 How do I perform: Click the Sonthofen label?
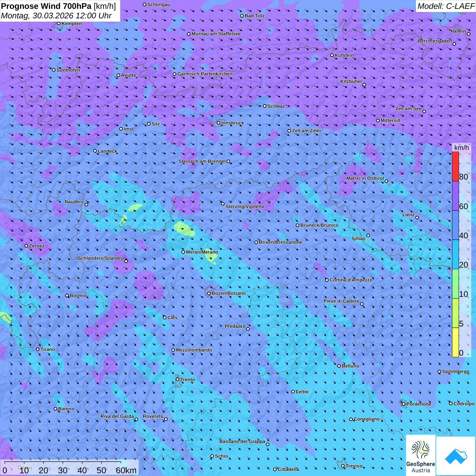point(68,70)
